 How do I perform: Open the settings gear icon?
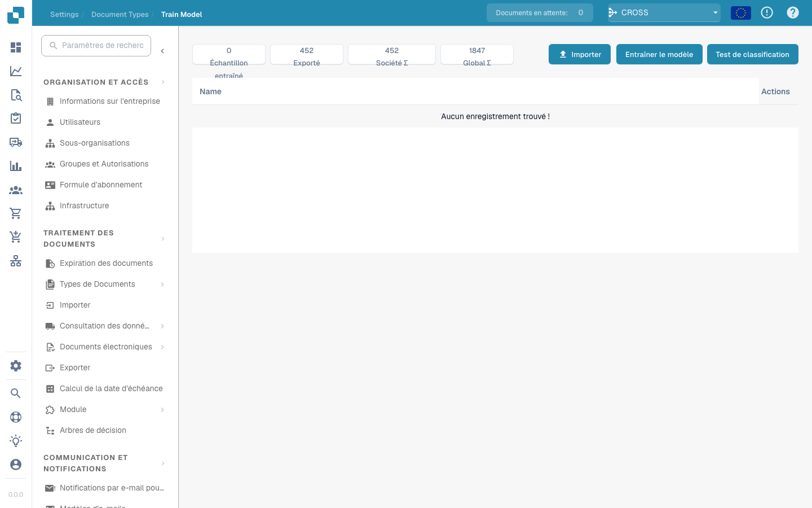pos(16,366)
